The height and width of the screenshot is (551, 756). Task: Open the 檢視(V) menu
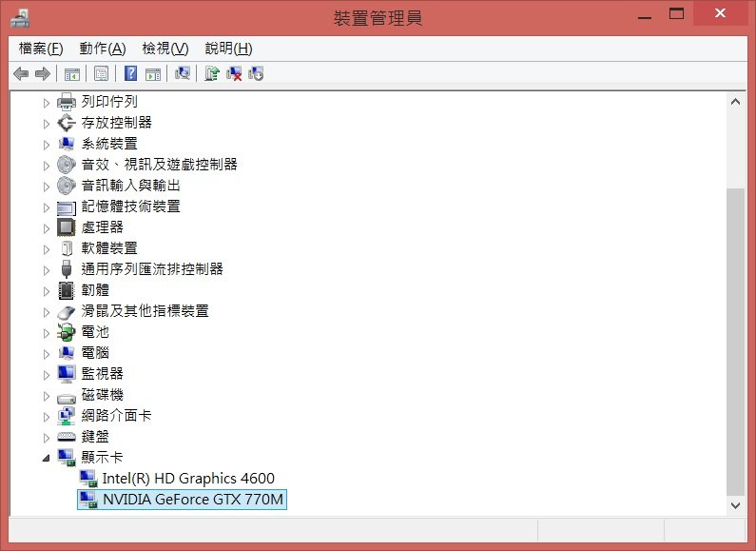tap(165, 49)
